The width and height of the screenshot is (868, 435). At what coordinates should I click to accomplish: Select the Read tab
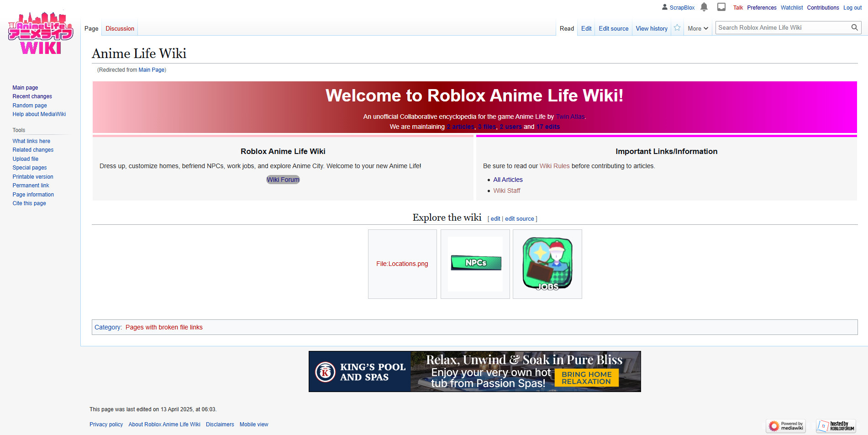567,28
